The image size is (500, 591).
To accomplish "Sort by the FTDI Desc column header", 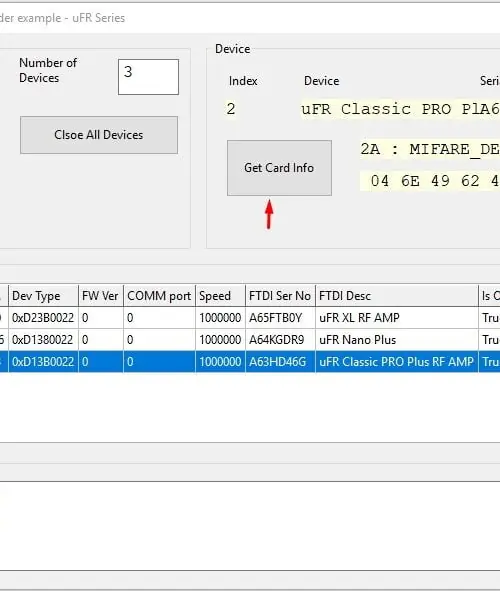I will (397, 296).
